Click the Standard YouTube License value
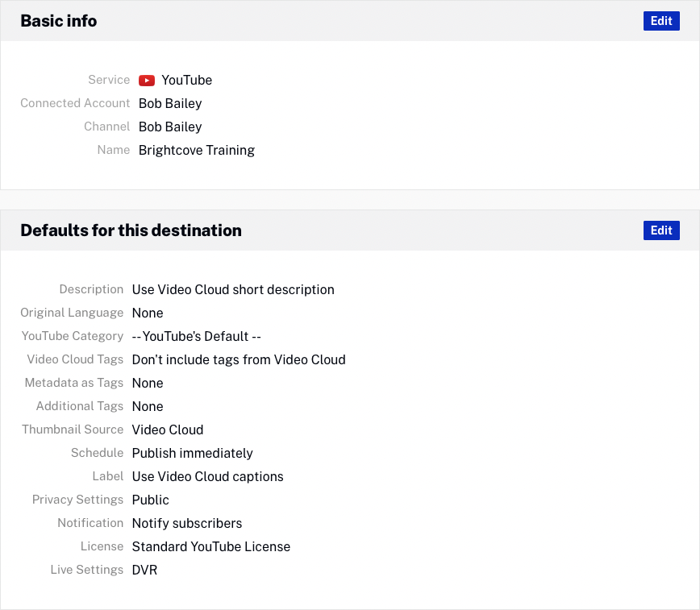 [211, 546]
